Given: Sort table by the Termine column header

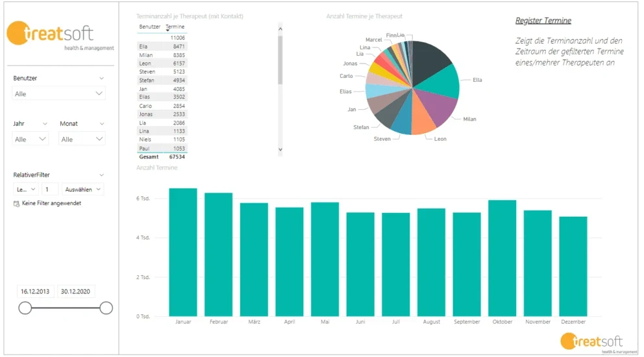Looking at the screenshot, I should click(x=175, y=27).
